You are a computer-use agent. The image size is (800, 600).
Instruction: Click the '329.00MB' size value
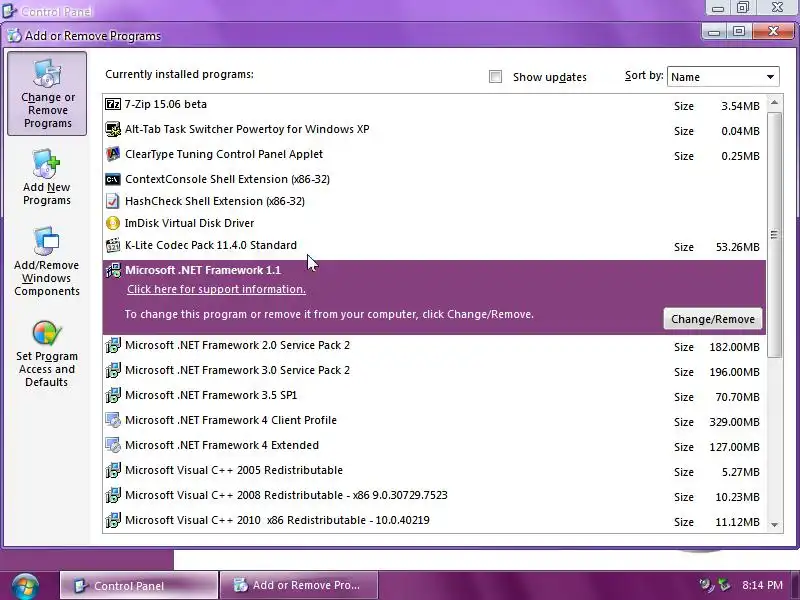734,422
